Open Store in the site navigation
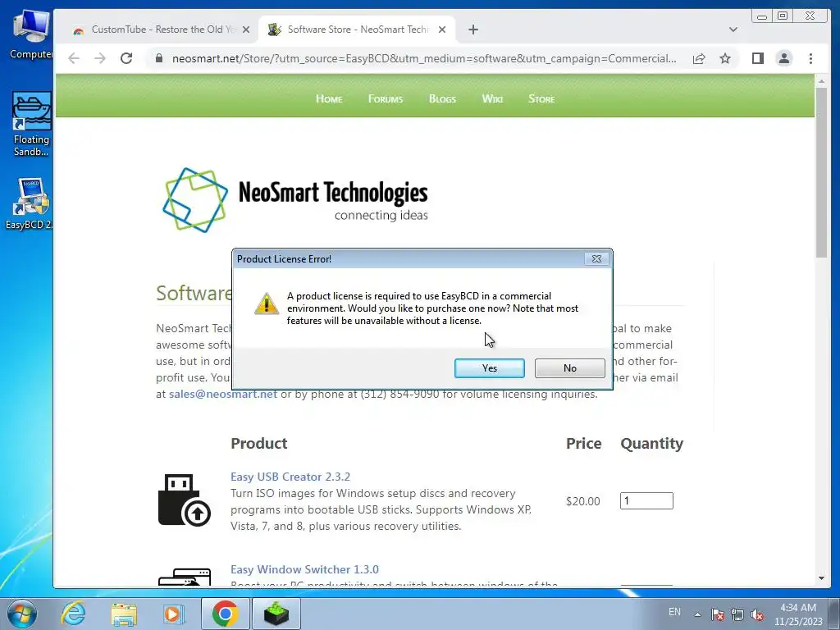Viewport: 840px width, 630px height. [541, 99]
